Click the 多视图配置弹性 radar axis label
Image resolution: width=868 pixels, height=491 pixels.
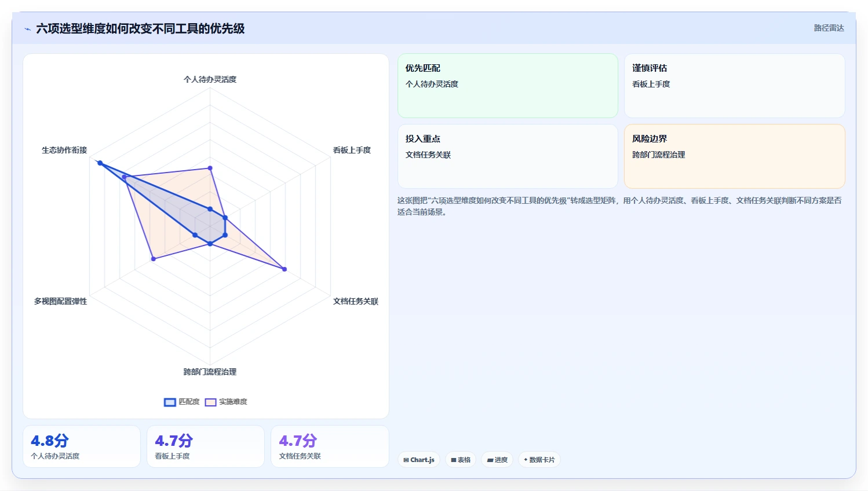click(60, 301)
